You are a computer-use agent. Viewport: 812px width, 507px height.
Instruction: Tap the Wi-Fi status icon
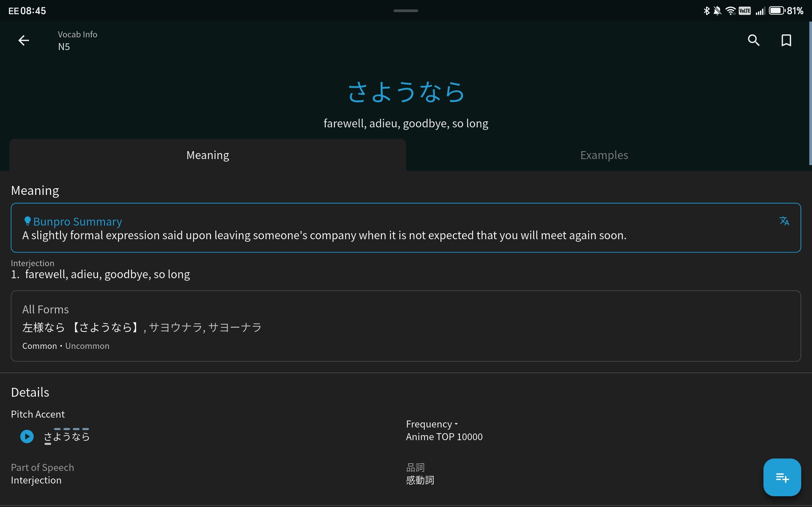(730, 11)
